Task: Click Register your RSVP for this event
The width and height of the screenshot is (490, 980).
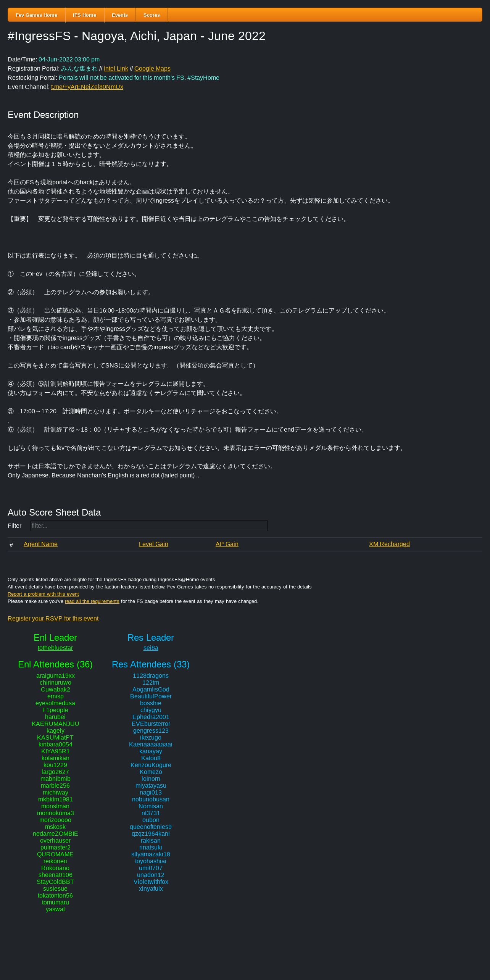Action: pyautogui.click(x=53, y=619)
